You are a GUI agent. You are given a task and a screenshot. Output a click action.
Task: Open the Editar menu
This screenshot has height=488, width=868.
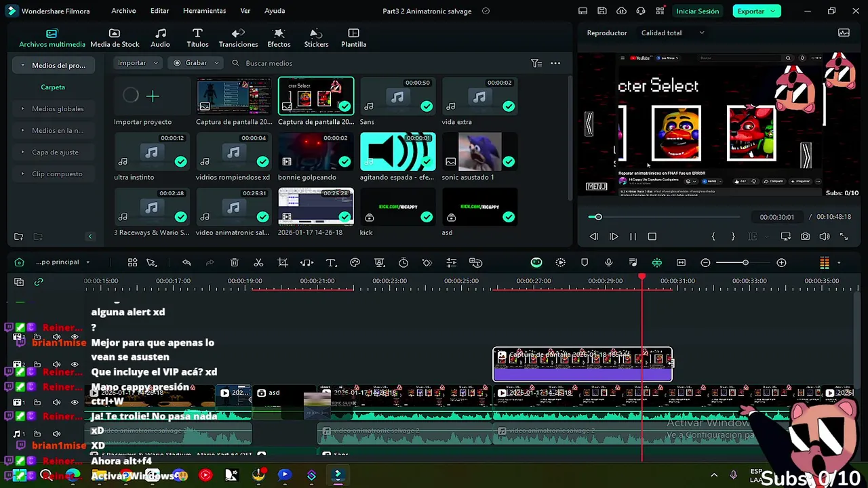(159, 11)
